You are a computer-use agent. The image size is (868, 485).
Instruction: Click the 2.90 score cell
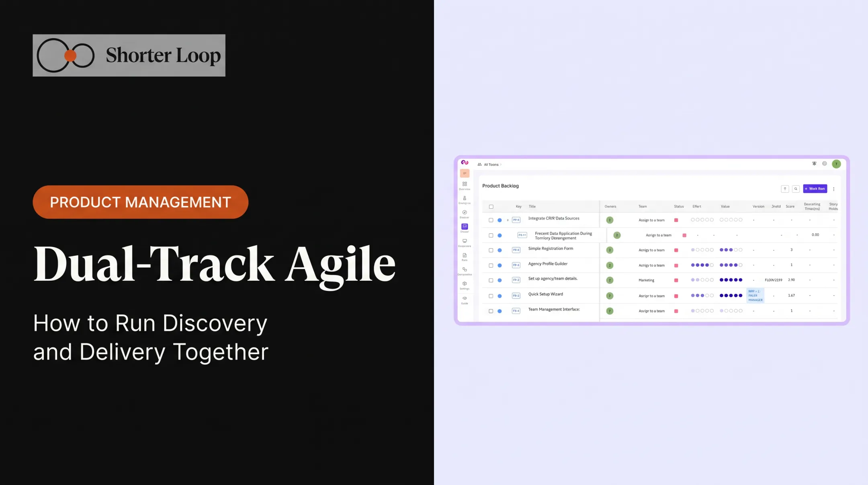pos(791,280)
